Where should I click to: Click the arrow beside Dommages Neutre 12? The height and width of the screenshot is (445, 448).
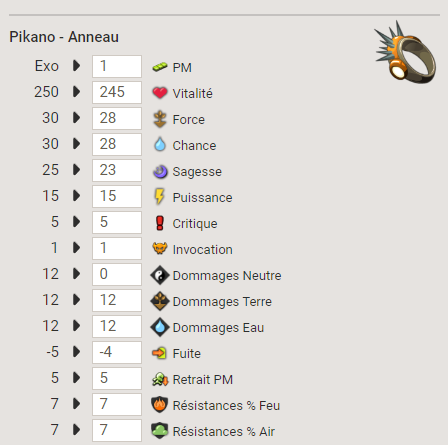[x=76, y=274]
